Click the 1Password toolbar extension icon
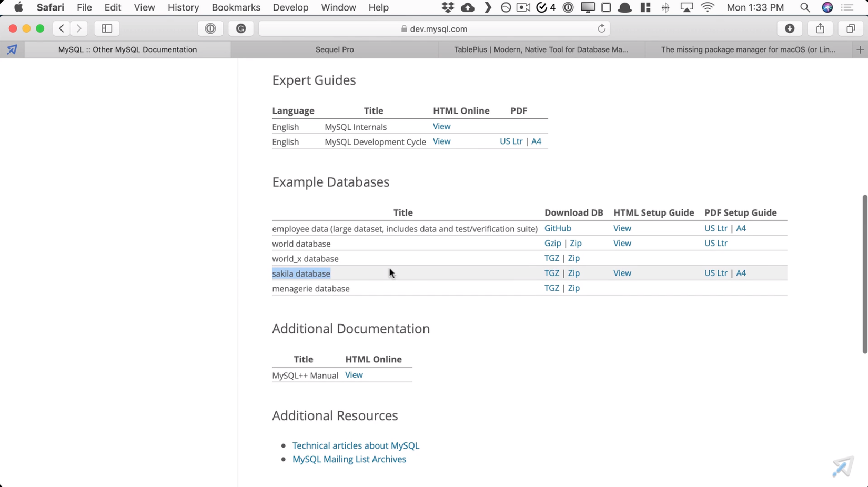 210,28
